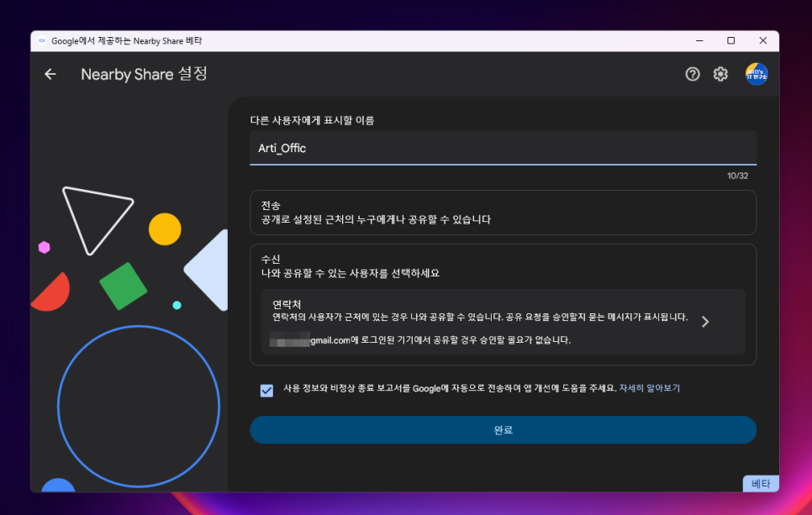Viewport: 812px width, 515px height.
Task: Open the 자세히 알아보기 link
Action: coord(650,388)
